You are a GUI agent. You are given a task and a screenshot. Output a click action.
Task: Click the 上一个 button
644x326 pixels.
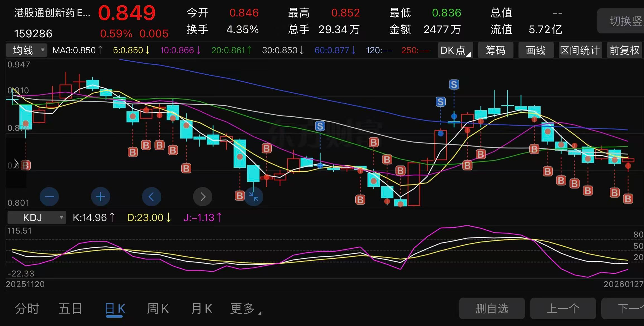coord(563,309)
